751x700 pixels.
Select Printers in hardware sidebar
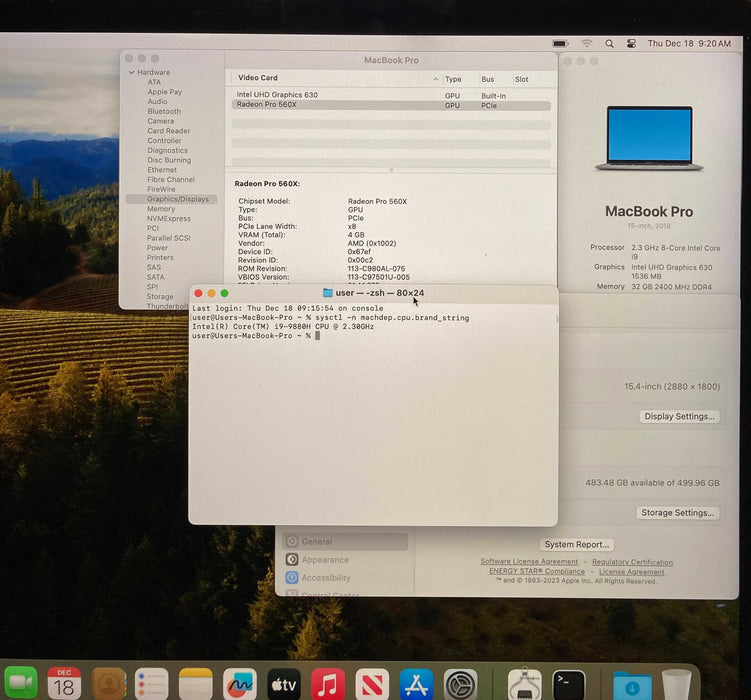pyautogui.click(x=160, y=258)
